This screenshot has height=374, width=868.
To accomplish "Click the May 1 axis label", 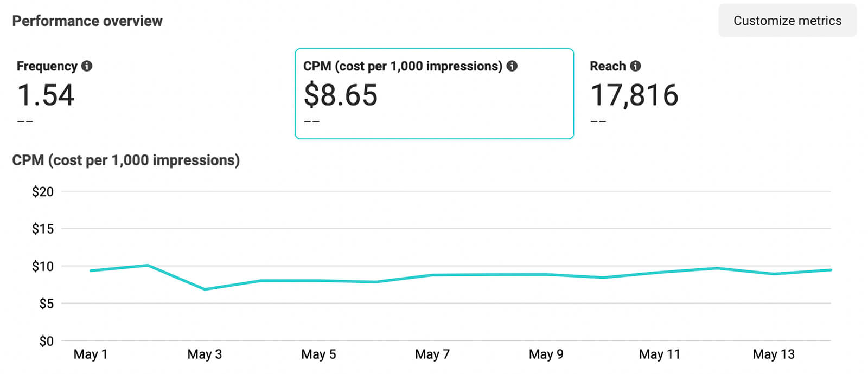I will coord(91,354).
